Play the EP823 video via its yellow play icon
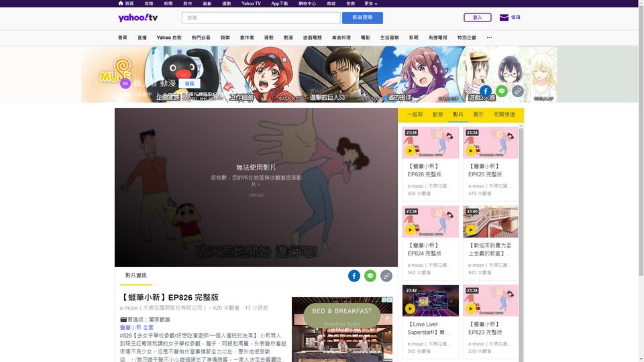Viewport: 644px width, 362px height. tap(471, 308)
